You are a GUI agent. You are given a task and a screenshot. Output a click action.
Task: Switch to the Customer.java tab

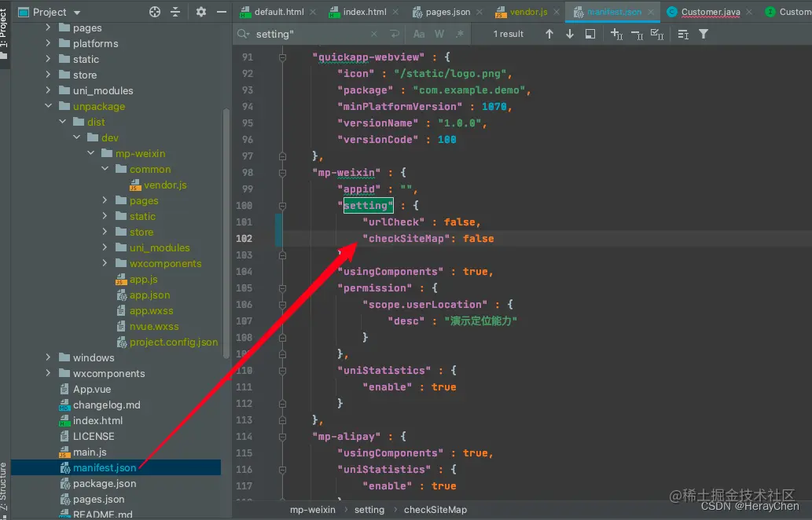(x=711, y=12)
